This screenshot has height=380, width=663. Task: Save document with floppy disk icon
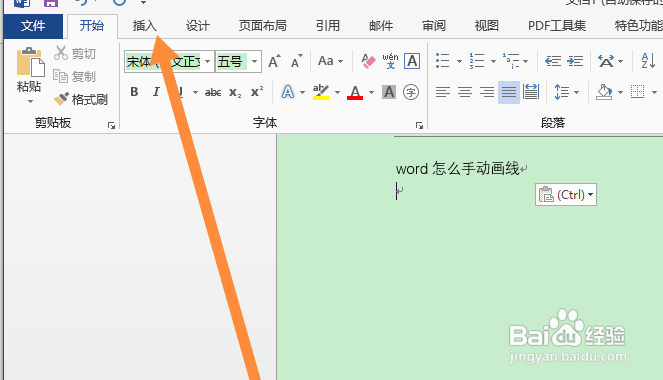point(51,3)
